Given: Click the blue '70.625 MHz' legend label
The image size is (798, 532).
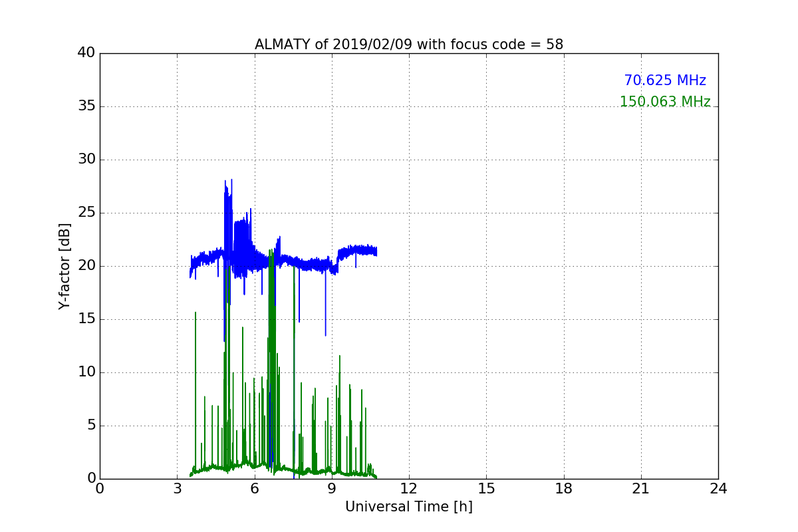Looking at the screenshot, I should [665, 80].
